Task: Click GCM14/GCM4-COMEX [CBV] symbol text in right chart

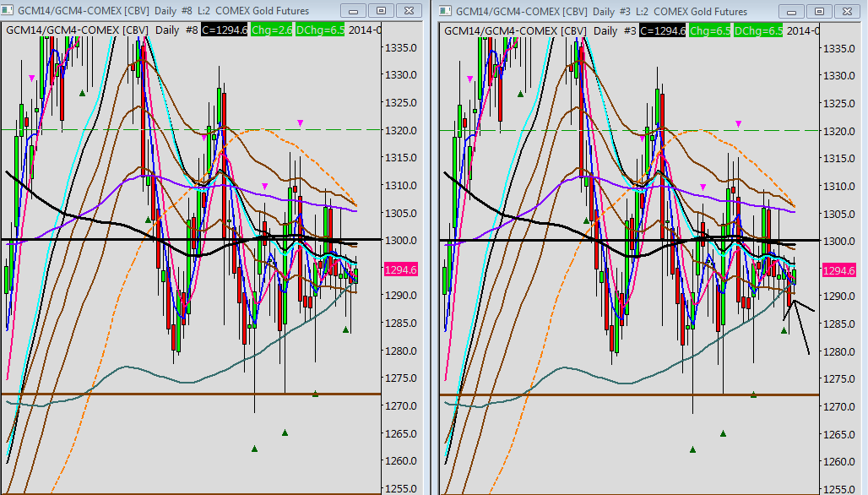Action: [515, 30]
